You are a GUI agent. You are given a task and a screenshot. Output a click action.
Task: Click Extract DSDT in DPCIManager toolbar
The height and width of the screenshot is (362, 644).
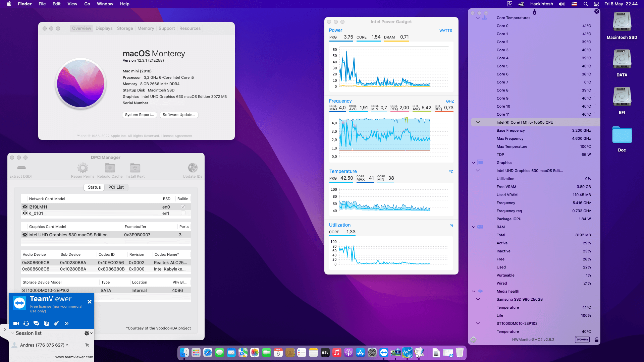tap(21, 170)
